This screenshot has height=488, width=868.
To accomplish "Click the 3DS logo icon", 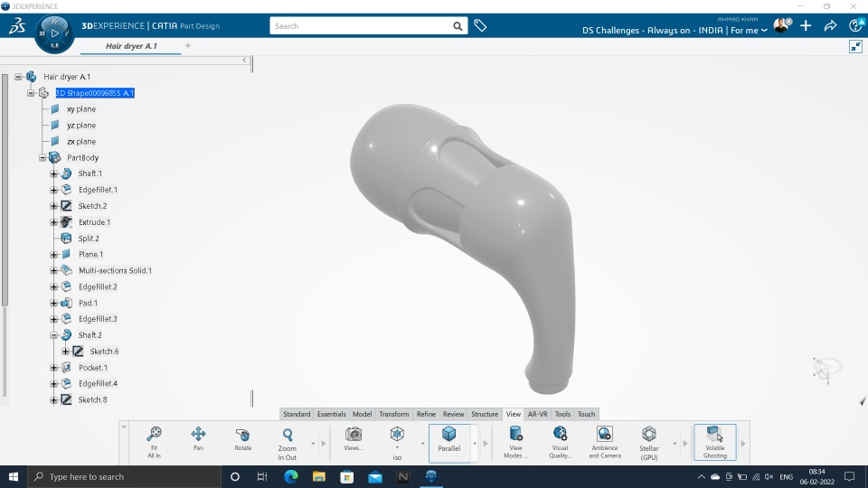I will (16, 25).
